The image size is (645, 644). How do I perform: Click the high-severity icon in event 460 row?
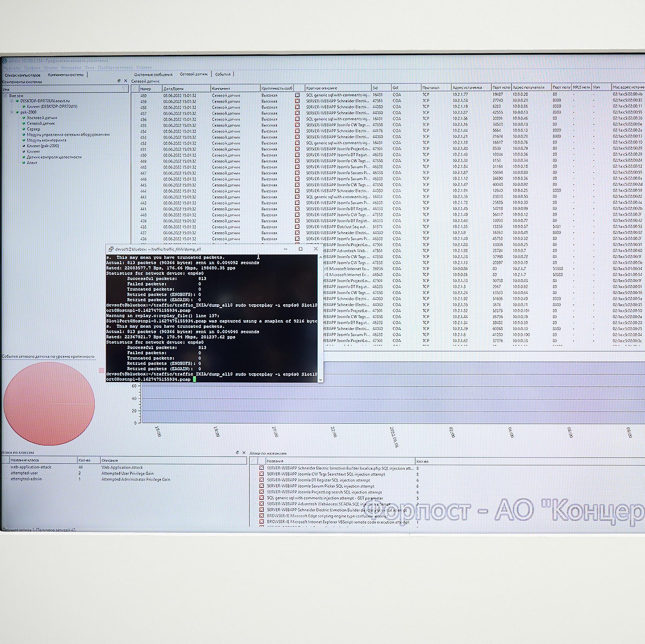pyautogui.click(x=297, y=95)
